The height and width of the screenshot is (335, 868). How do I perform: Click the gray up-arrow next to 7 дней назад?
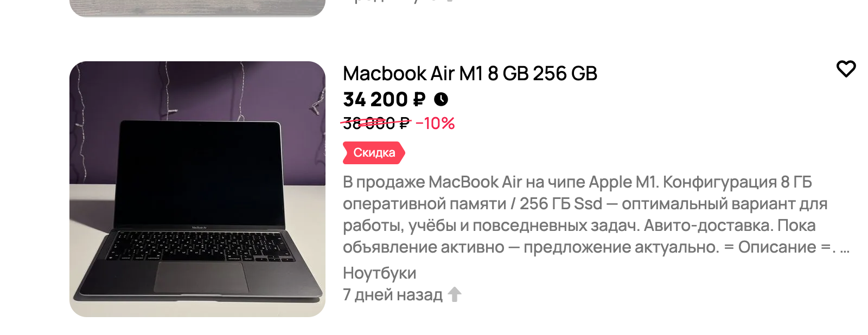pyautogui.click(x=455, y=294)
